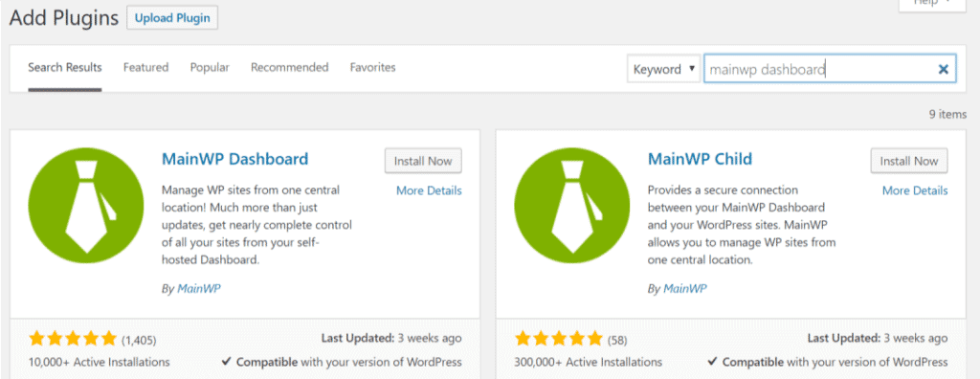Click the Add Plugins heading

[64, 18]
